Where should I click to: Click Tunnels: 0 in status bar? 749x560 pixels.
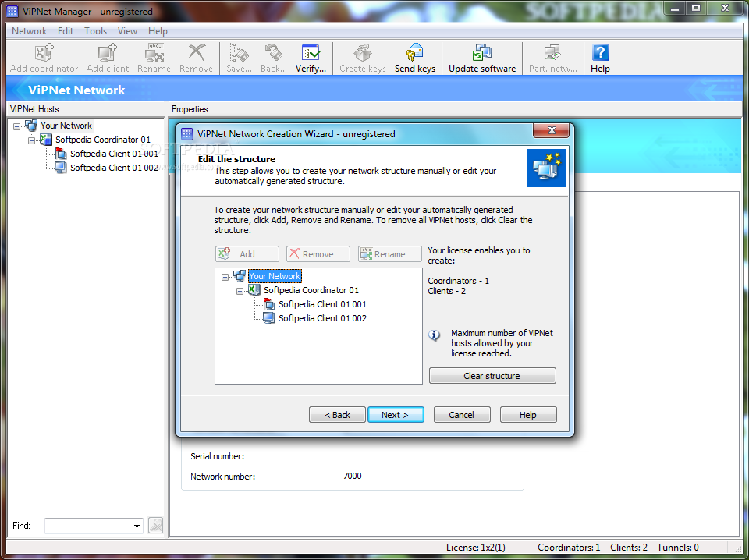point(678,547)
